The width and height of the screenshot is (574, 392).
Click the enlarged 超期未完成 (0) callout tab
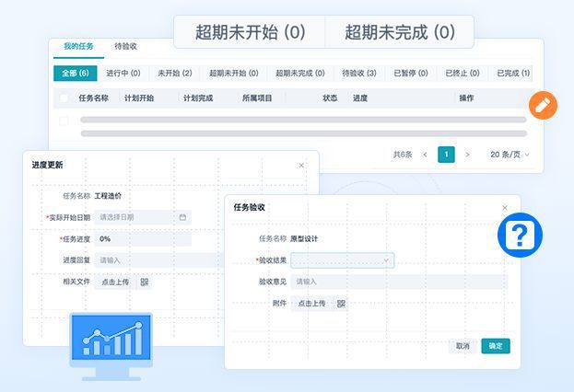tap(400, 32)
